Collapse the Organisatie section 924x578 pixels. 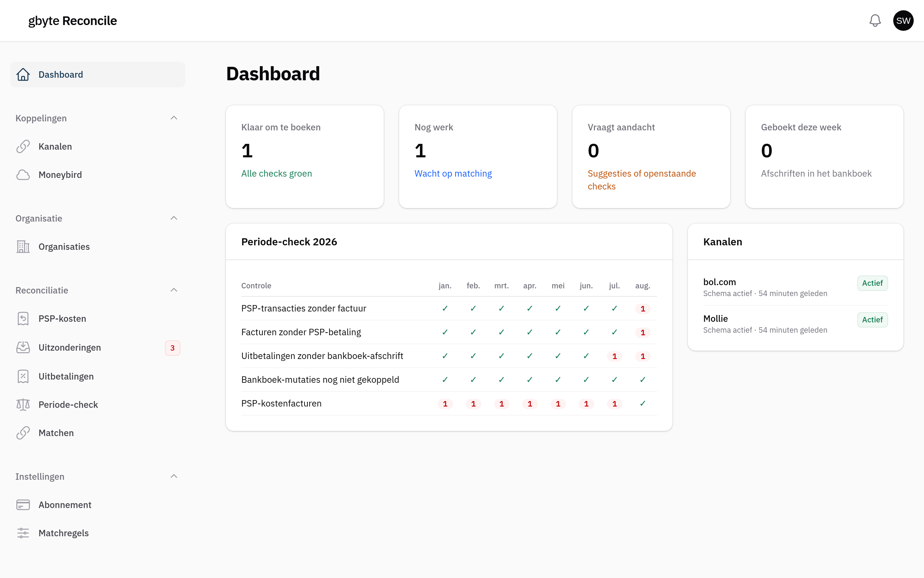click(174, 218)
